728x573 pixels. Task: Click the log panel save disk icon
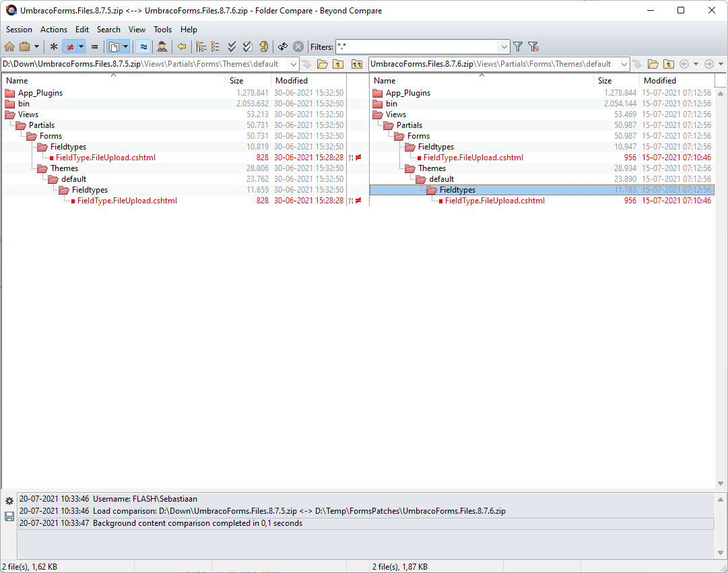pos(9,516)
